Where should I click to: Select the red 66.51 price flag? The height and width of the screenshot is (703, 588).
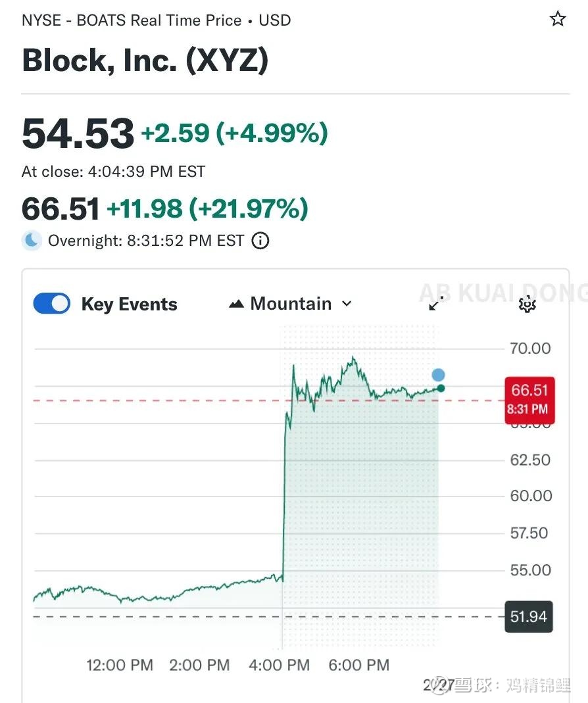click(x=529, y=399)
